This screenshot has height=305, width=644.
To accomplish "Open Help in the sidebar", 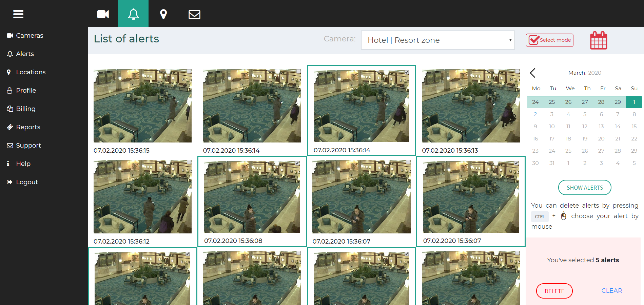I will pyautogui.click(x=19, y=164).
